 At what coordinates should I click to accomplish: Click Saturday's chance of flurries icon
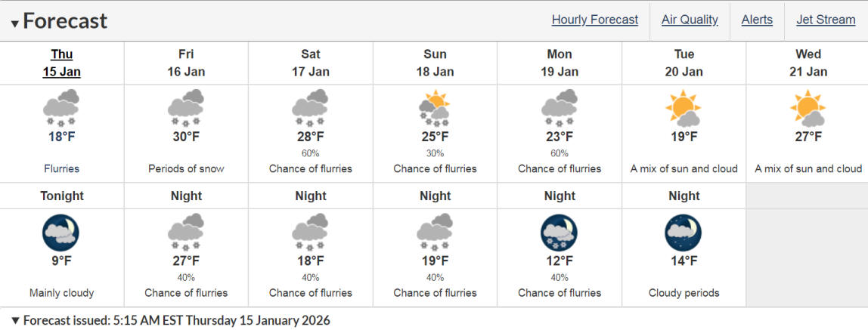coord(310,108)
